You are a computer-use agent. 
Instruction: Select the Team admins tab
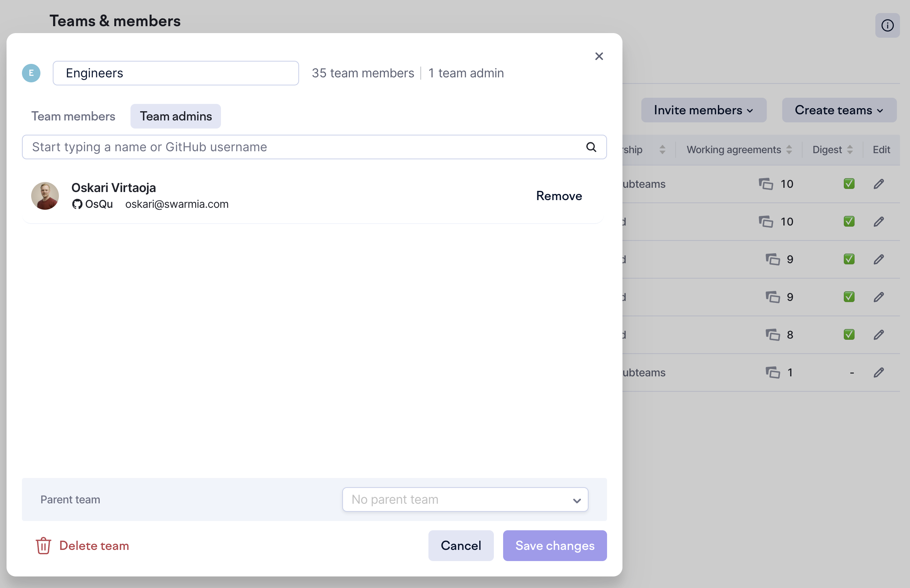[x=176, y=116]
